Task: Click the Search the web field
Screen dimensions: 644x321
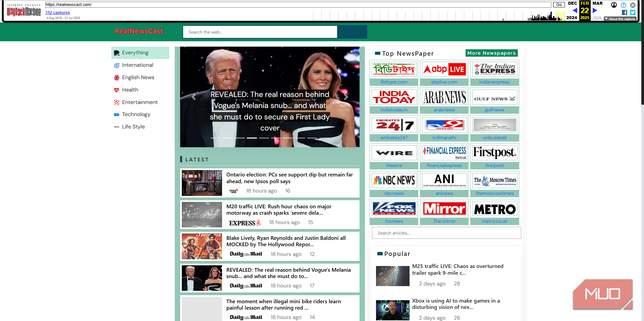Action: (260, 32)
